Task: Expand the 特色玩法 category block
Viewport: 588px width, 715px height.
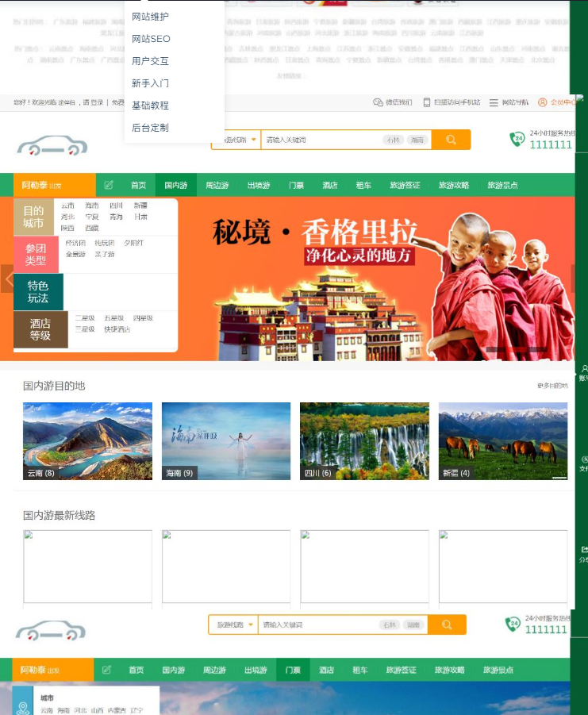Action: [x=38, y=292]
